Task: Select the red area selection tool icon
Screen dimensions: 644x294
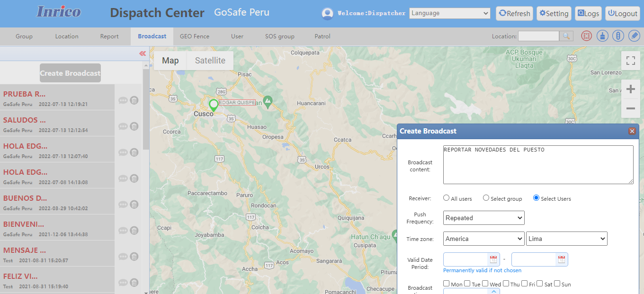Action: pyautogui.click(x=587, y=36)
